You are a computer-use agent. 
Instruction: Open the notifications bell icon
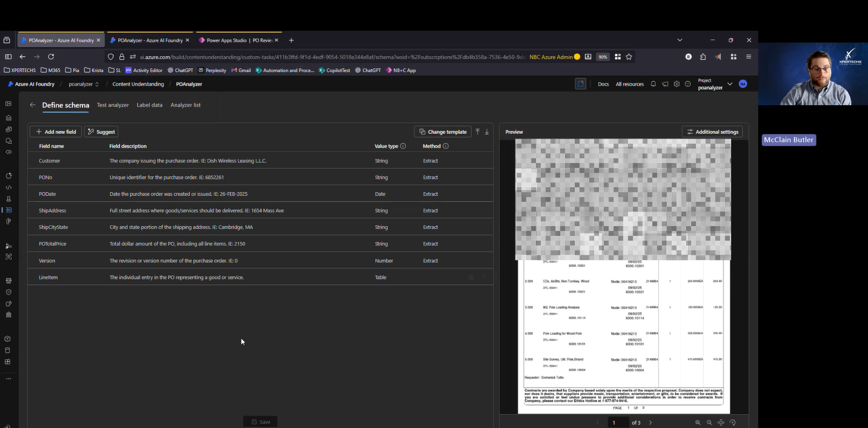tap(653, 84)
